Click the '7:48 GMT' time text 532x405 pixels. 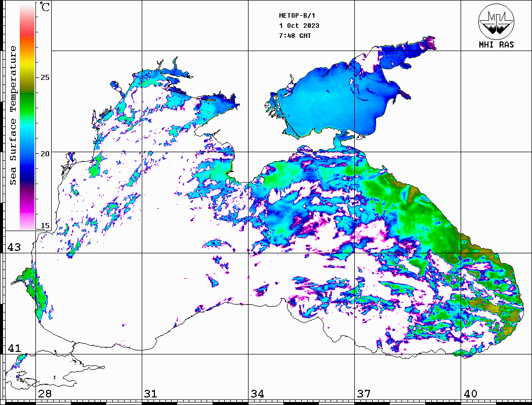pyautogui.click(x=295, y=35)
